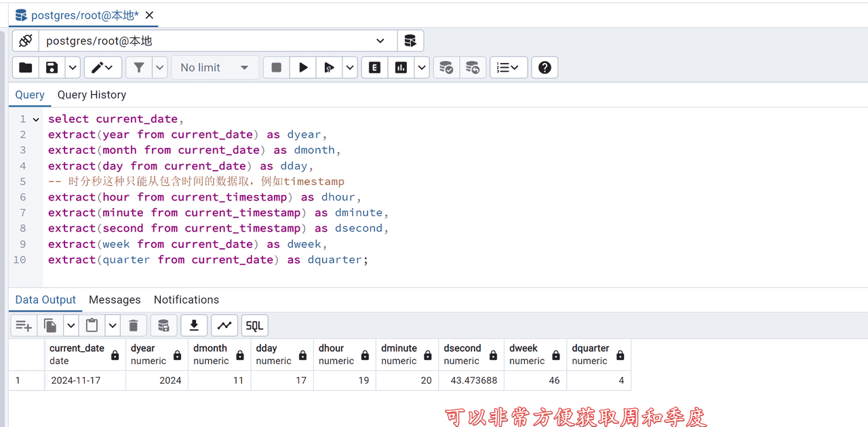Open Explain Analyze chart icon

tap(401, 68)
